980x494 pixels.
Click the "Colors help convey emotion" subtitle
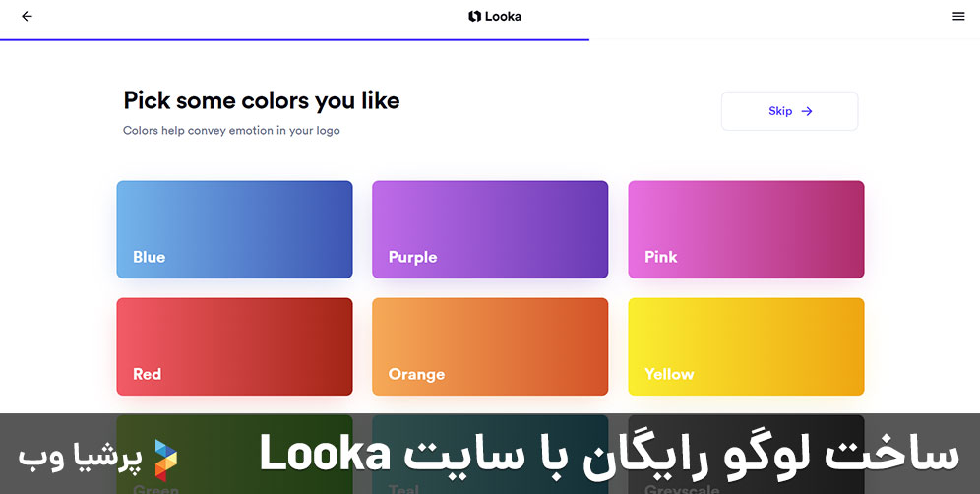pos(231,131)
